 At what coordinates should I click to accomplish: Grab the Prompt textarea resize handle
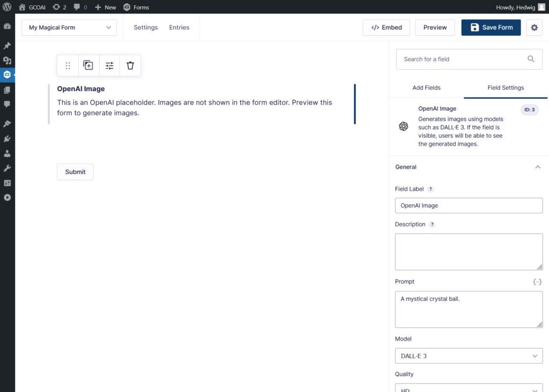539,325
